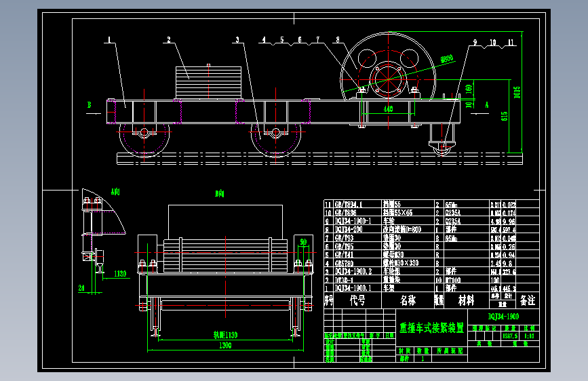
Task: Click the 代号 column header
Action: click(357, 300)
